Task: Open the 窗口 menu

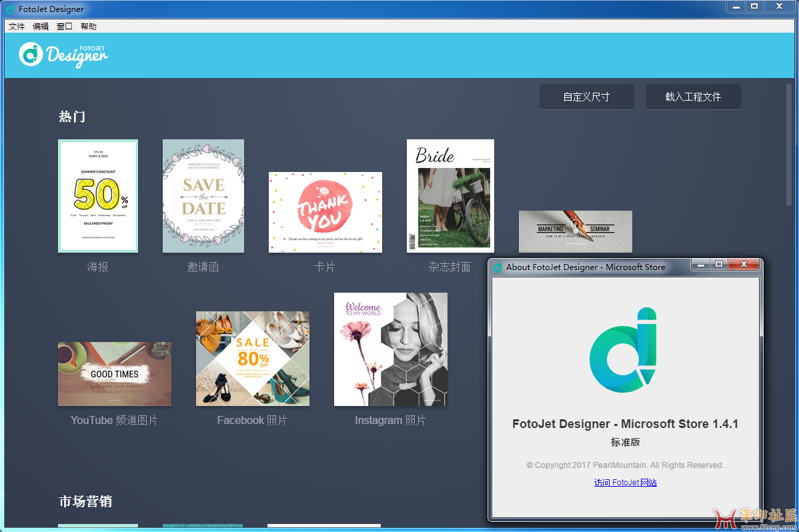Action: click(x=65, y=27)
